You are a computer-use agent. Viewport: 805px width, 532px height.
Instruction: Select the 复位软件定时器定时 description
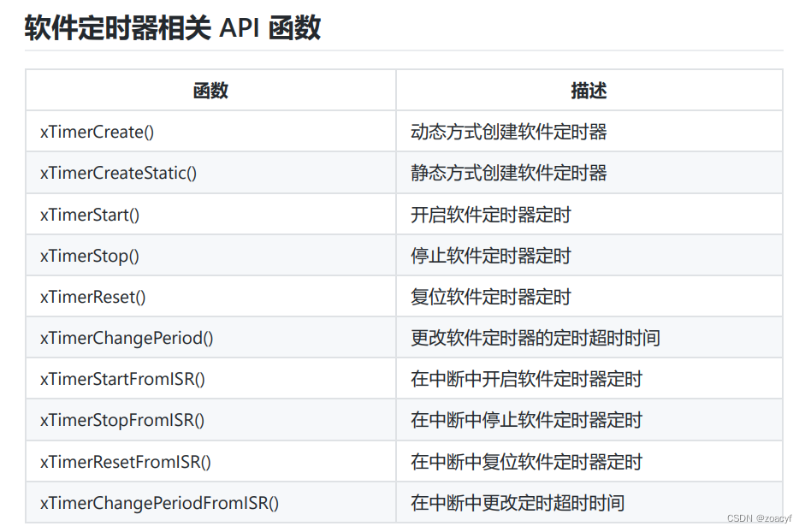click(491, 297)
